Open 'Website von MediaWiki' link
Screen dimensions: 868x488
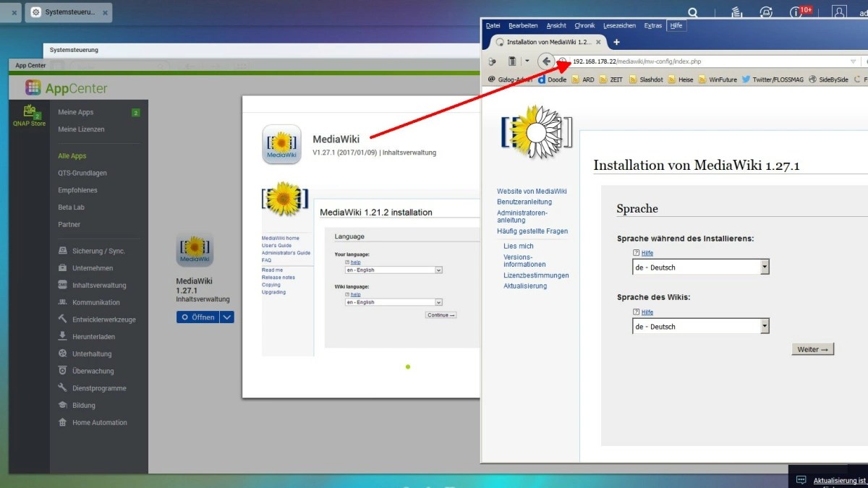pos(532,192)
